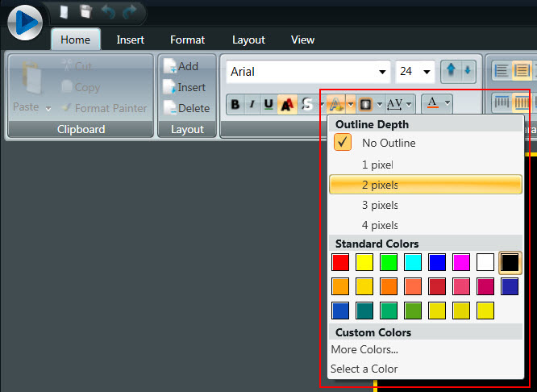The image size is (537, 392).
Task: Apply underline to text
Action: click(x=268, y=104)
